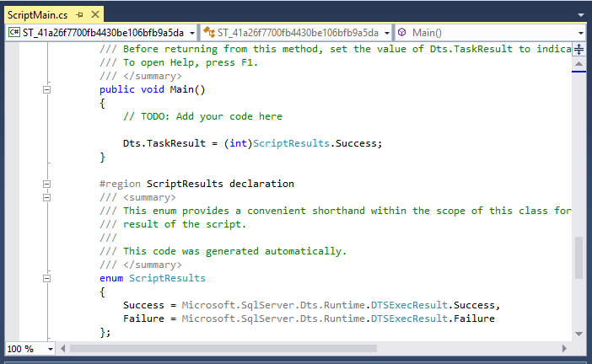Screen dimensions: 592x364
Task: Click the '// TODO: Add your code here' comment
Action: coord(202,116)
